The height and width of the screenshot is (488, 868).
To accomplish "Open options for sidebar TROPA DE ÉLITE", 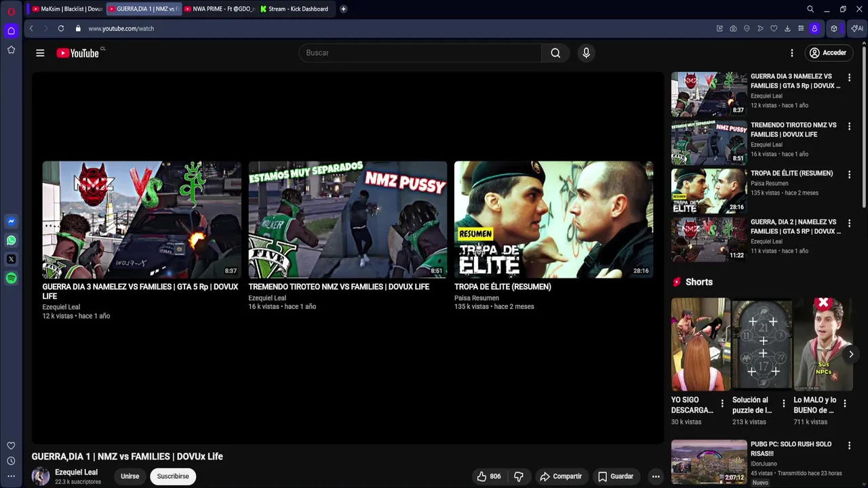I will [x=849, y=175].
